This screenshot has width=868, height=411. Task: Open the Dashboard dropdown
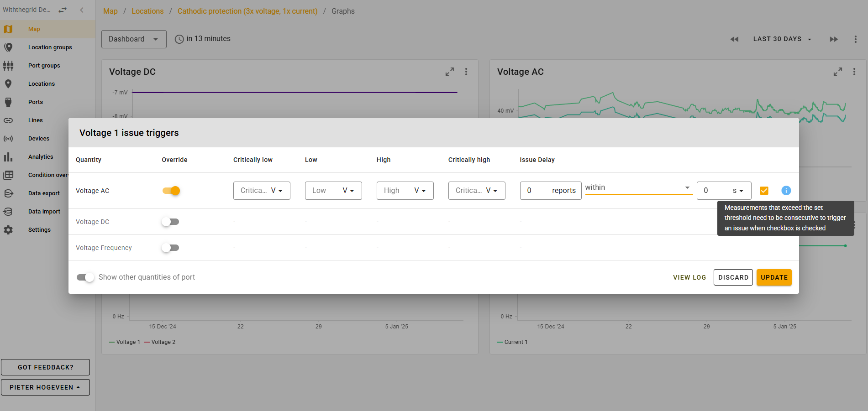tap(133, 39)
